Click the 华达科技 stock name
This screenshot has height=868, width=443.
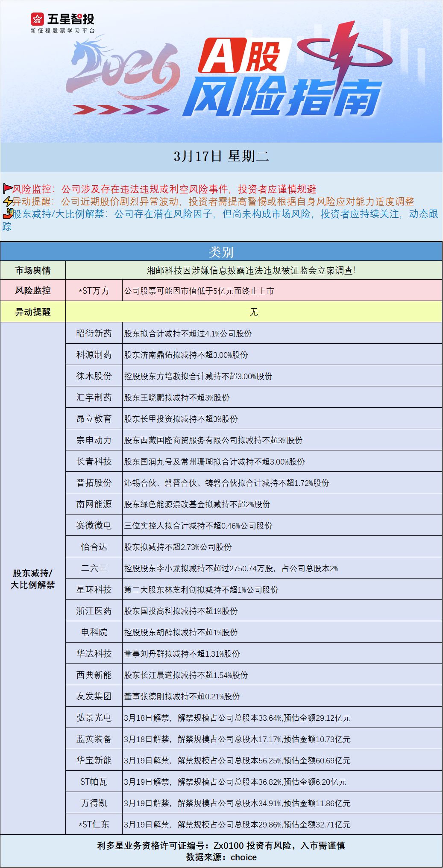pos(94,654)
